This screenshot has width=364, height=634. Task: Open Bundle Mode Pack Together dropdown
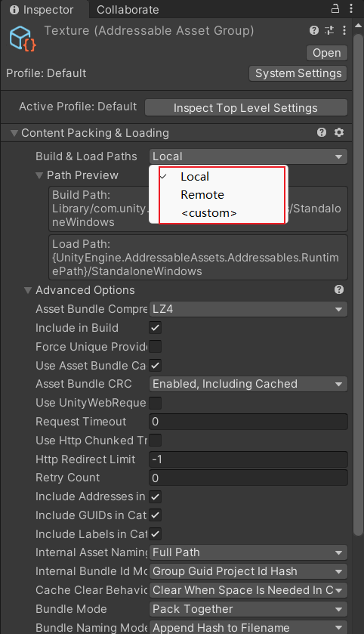248,609
